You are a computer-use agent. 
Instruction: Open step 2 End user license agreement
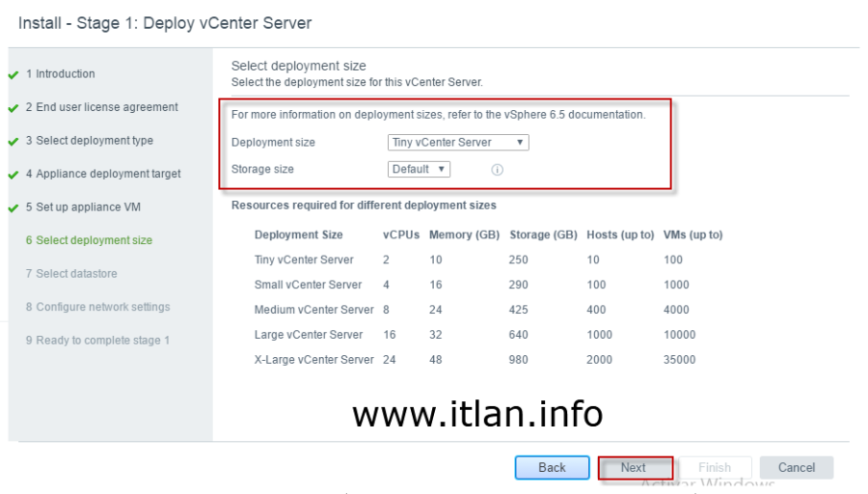[x=101, y=107]
